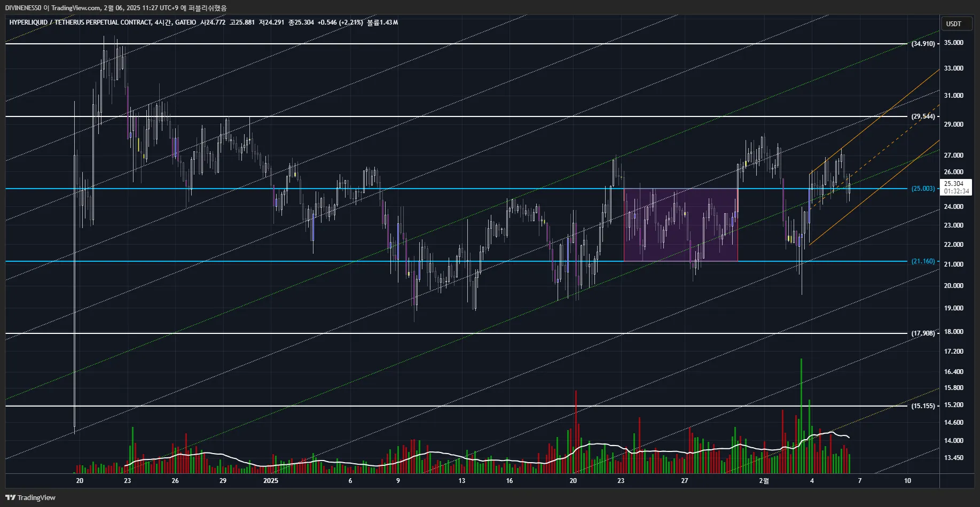Select the purple shaded rectangle on chart
Image resolution: width=980 pixels, height=507 pixels.
(681, 225)
